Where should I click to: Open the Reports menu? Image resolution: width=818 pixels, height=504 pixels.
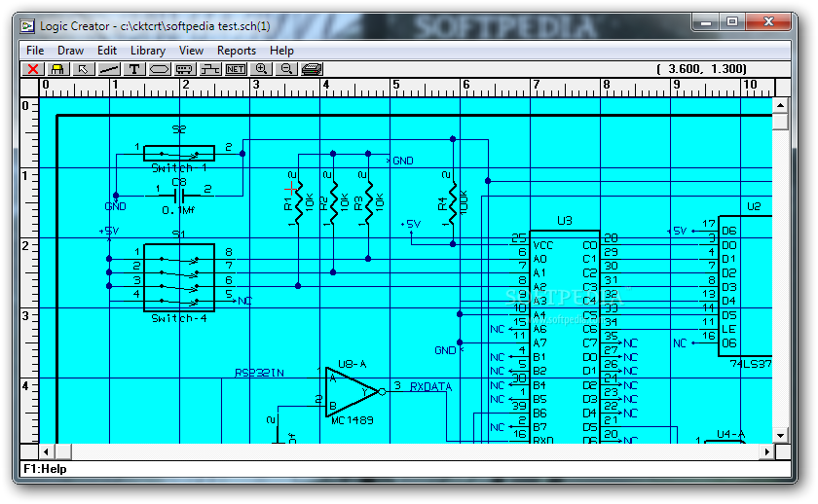[237, 51]
